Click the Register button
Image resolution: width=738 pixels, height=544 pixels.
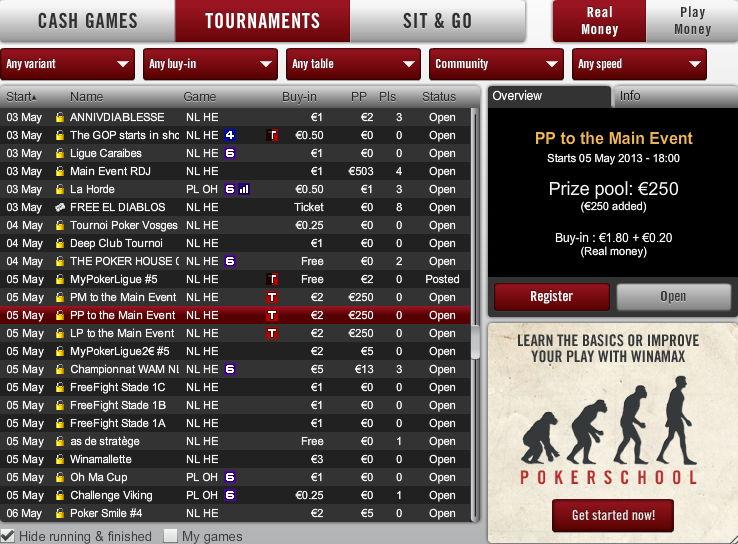(x=552, y=296)
